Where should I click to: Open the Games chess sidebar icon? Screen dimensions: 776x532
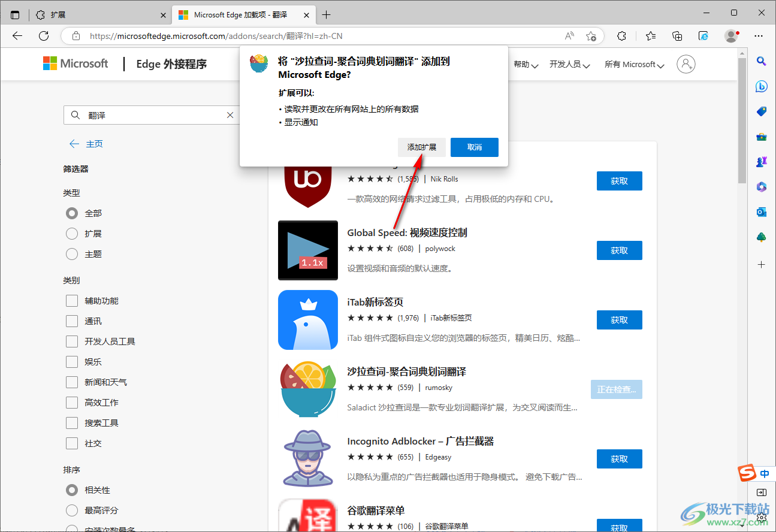coord(762,162)
